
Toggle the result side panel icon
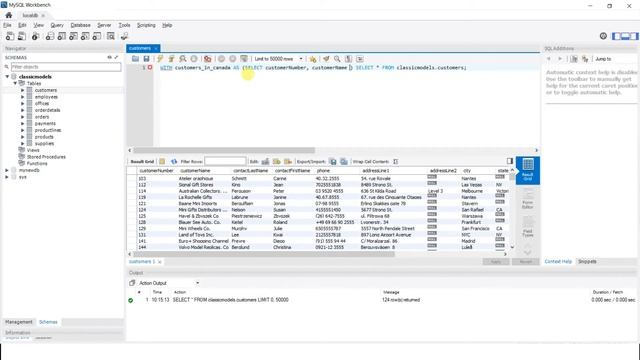[x=510, y=161]
